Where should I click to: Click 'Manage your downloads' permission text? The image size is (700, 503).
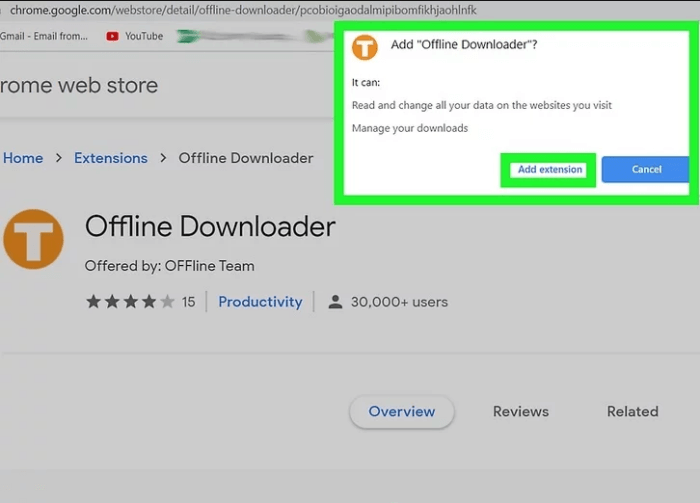coord(410,129)
